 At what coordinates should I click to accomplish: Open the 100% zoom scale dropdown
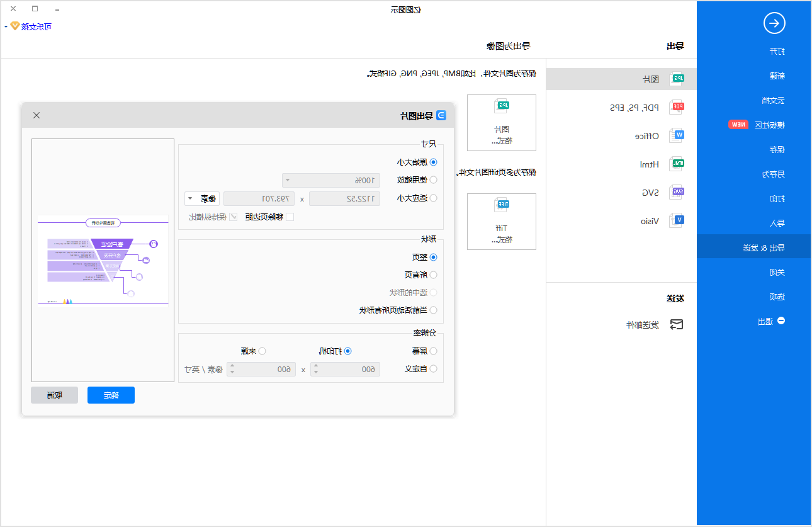(x=331, y=180)
